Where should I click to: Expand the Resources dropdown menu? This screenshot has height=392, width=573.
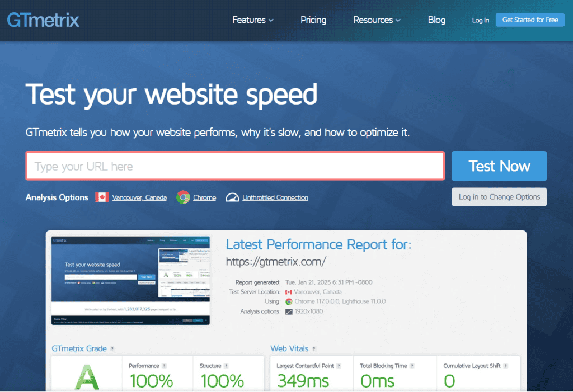(x=377, y=20)
